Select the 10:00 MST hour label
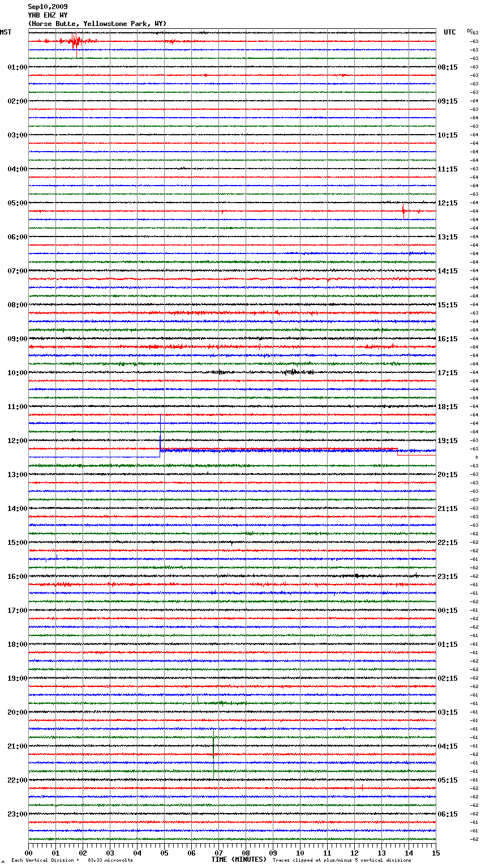 (x=17, y=373)
